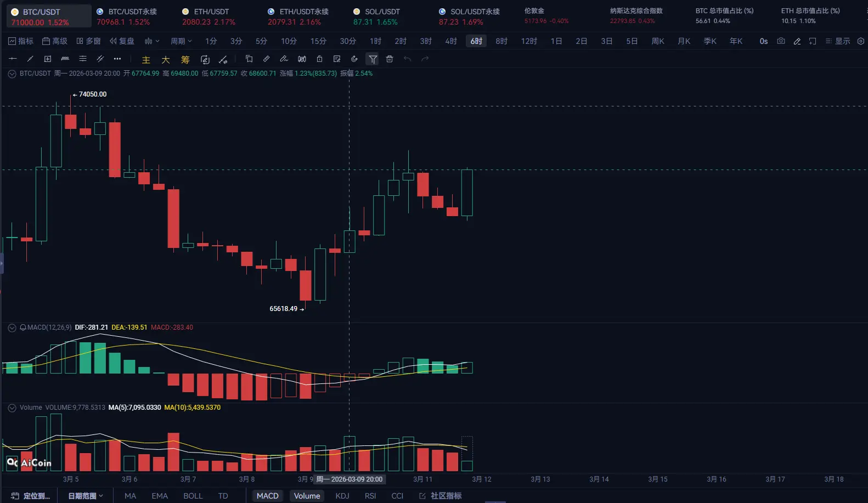The height and width of the screenshot is (503, 868).
Task: Click the 定位到 locate button
Action: click(31, 496)
